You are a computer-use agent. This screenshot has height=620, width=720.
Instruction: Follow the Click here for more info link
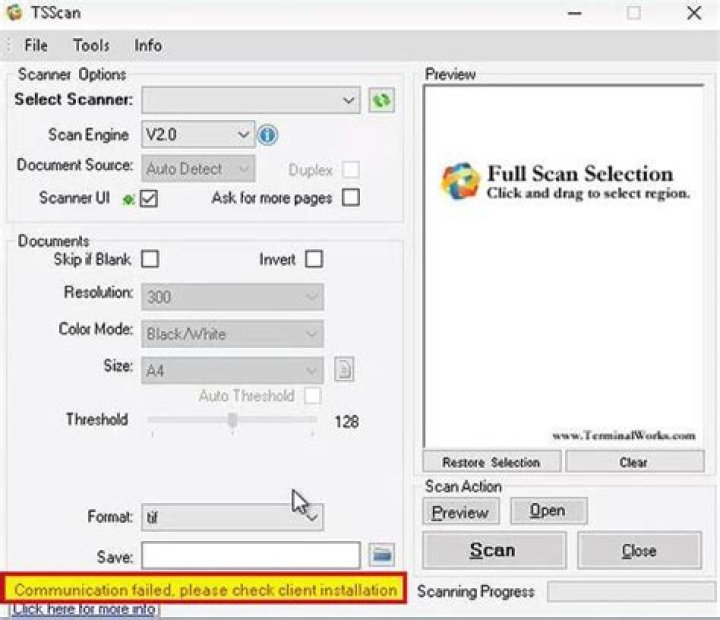click(84, 609)
